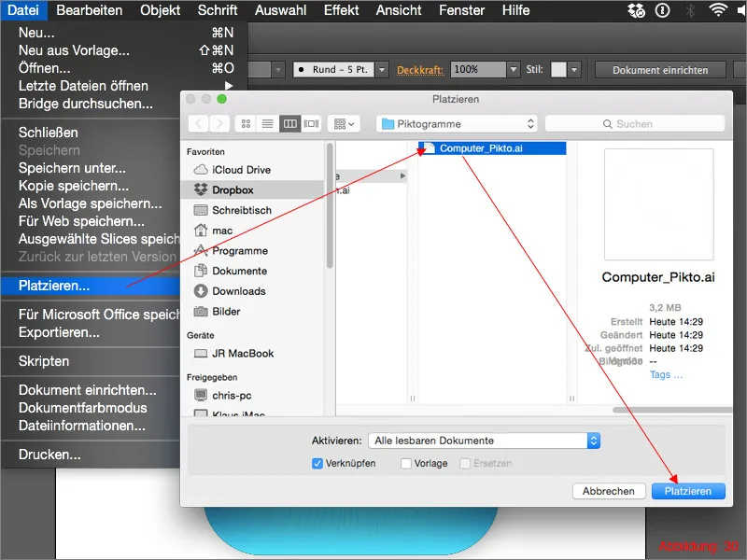Screen dimensions: 747x560
Task: Click the horizontal scrollbar in file browser
Action: point(672,410)
